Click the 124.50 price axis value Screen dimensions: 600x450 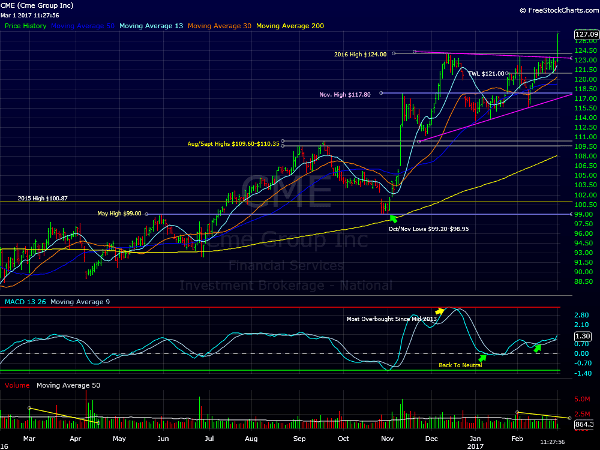tap(586, 51)
